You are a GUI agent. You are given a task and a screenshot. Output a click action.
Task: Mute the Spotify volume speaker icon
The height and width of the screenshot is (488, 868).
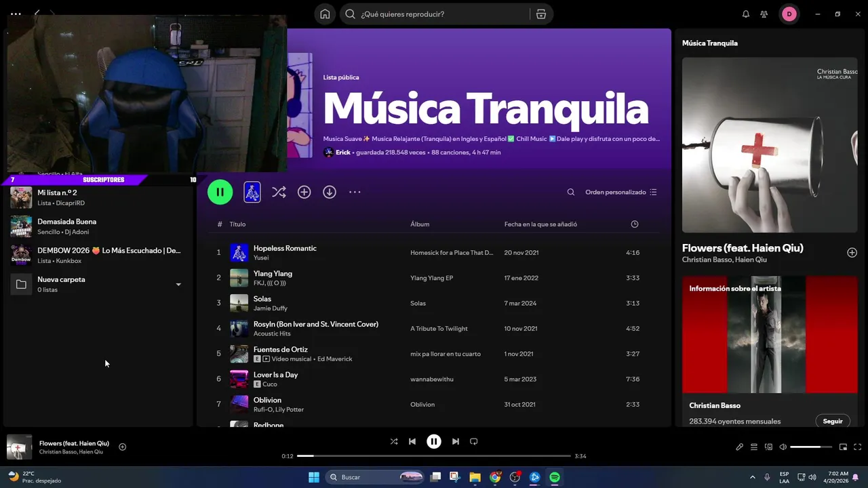(783, 447)
